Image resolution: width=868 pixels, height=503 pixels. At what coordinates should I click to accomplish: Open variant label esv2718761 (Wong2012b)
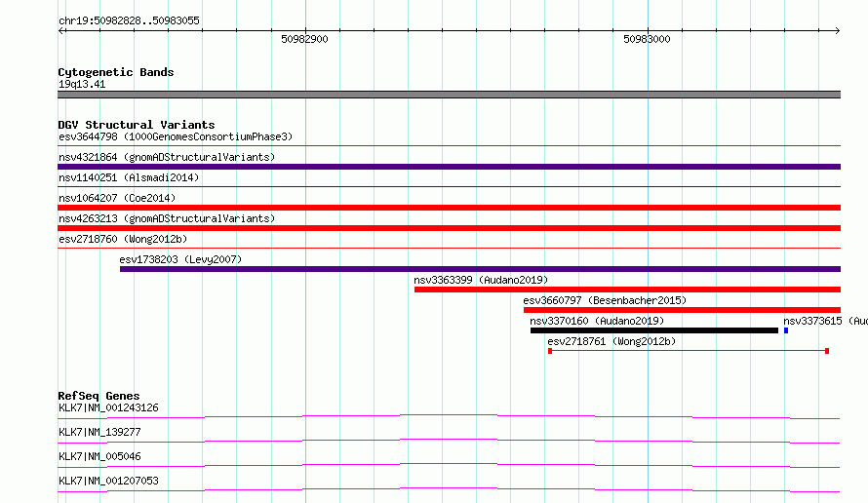[x=612, y=341]
